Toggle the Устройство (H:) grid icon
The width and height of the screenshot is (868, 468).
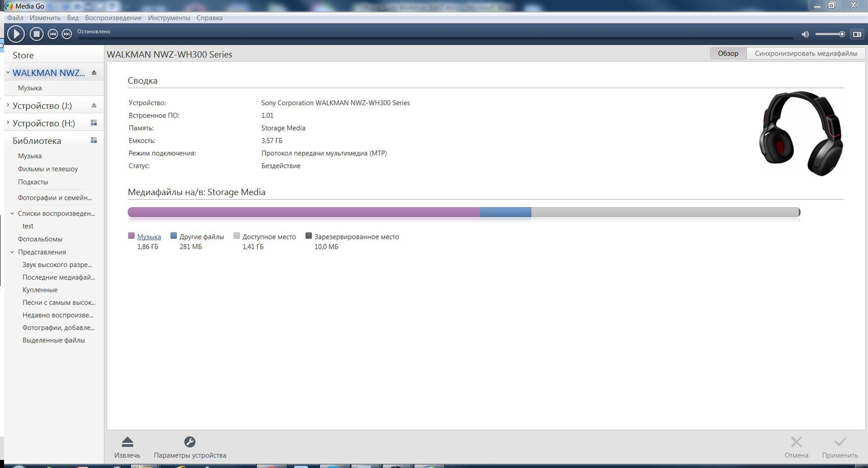94,123
